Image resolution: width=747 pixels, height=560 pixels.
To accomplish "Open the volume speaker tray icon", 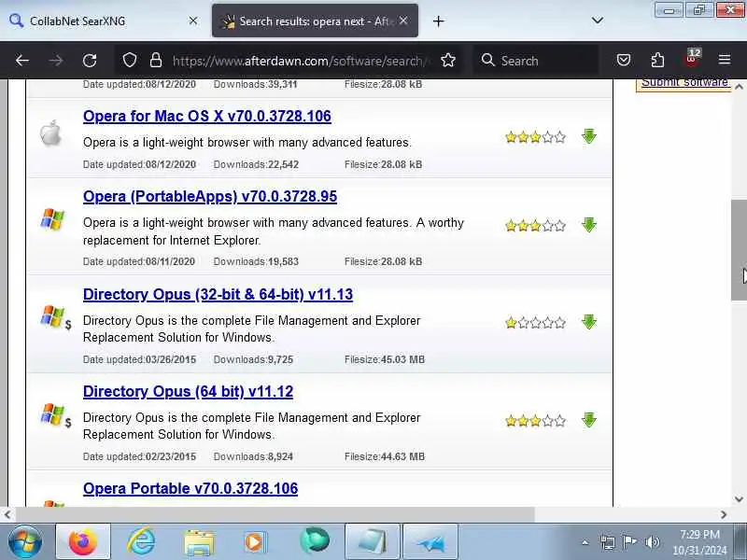I will (x=652, y=542).
